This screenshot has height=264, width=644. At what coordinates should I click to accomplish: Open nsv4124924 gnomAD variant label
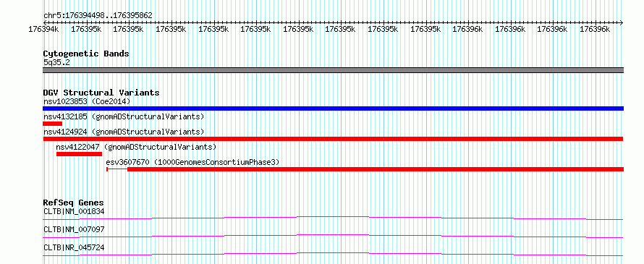tap(124, 132)
